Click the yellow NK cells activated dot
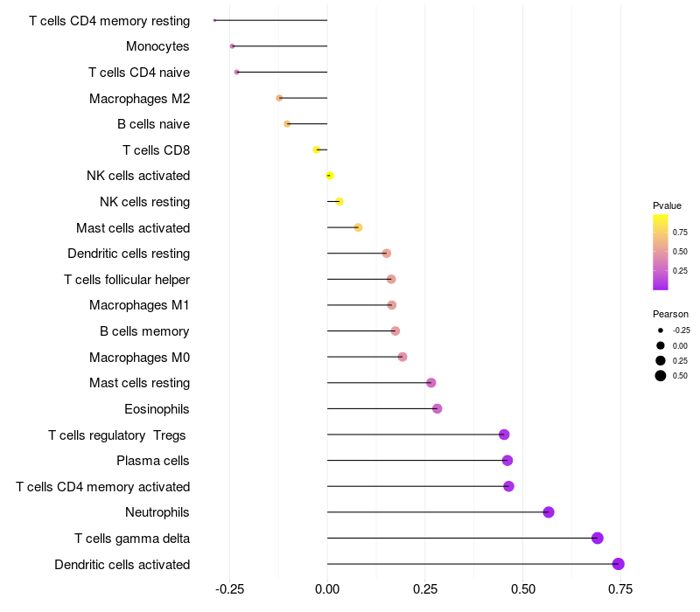Screen dimensions: 700x612 330,176
